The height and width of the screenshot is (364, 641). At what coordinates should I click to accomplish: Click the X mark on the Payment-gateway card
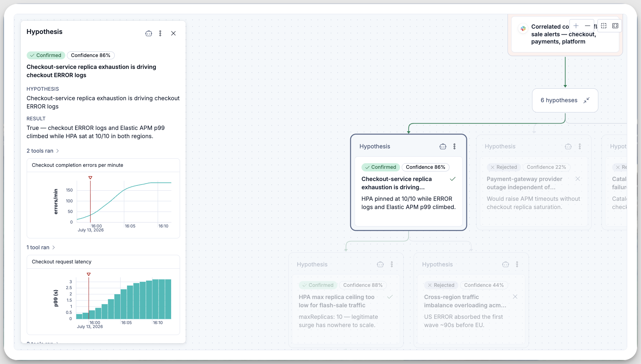578,179
